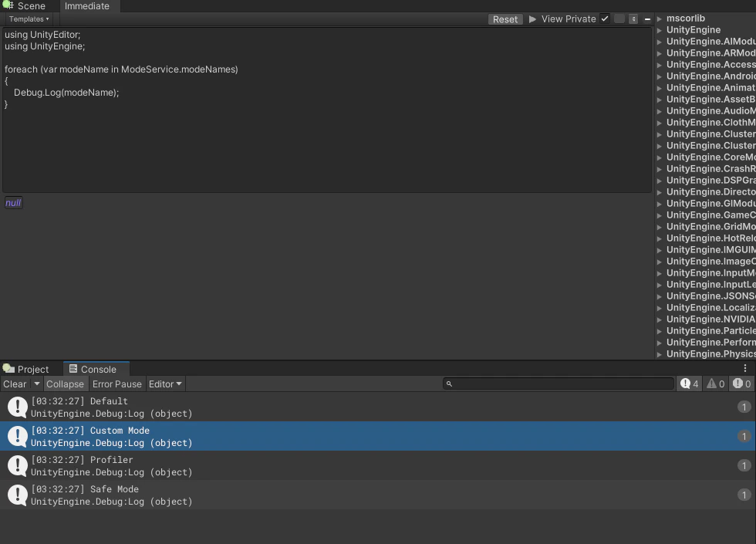Click the Console search field
The width and height of the screenshot is (756, 544).
(x=559, y=384)
